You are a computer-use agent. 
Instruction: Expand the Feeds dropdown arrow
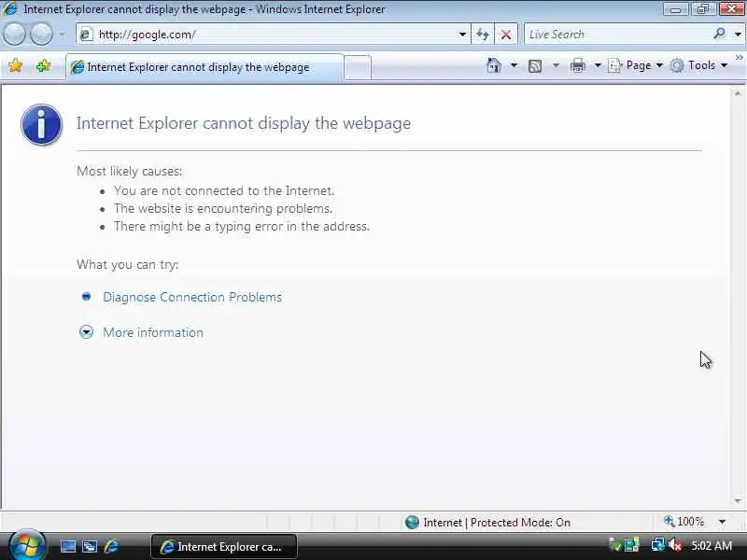pyautogui.click(x=556, y=65)
